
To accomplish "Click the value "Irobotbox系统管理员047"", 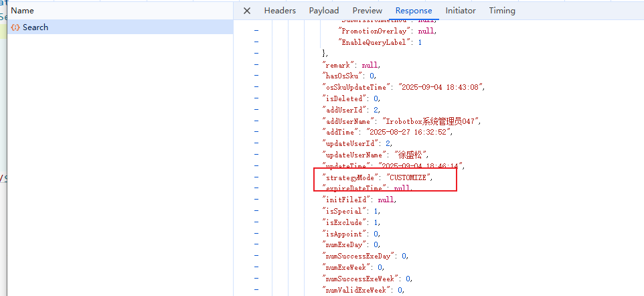I will pos(429,121).
